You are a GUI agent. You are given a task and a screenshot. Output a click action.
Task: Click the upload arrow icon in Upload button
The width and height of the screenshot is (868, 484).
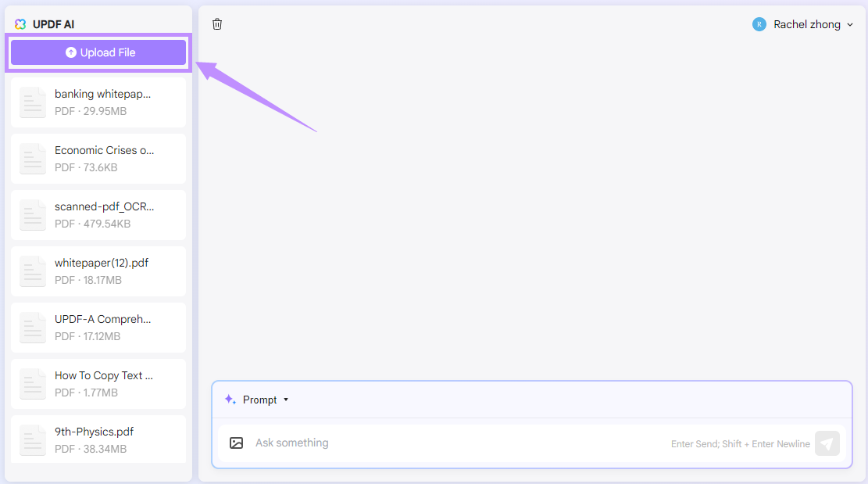click(71, 52)
